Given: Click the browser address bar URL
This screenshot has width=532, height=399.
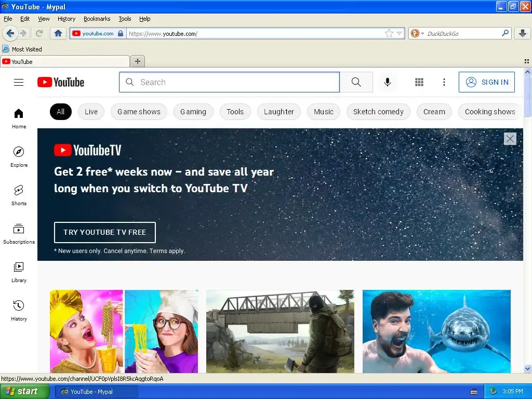Looking at the screenshot, I should coord(256,34).
